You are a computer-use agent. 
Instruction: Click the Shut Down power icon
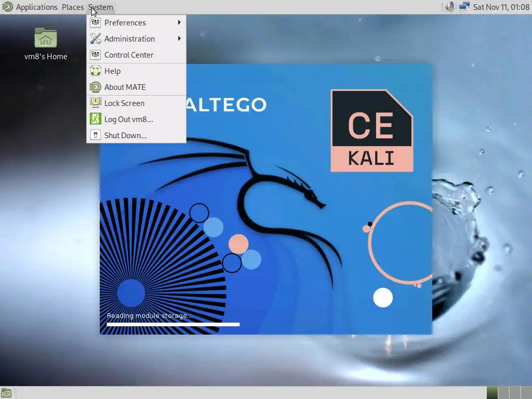click(96, 135)
